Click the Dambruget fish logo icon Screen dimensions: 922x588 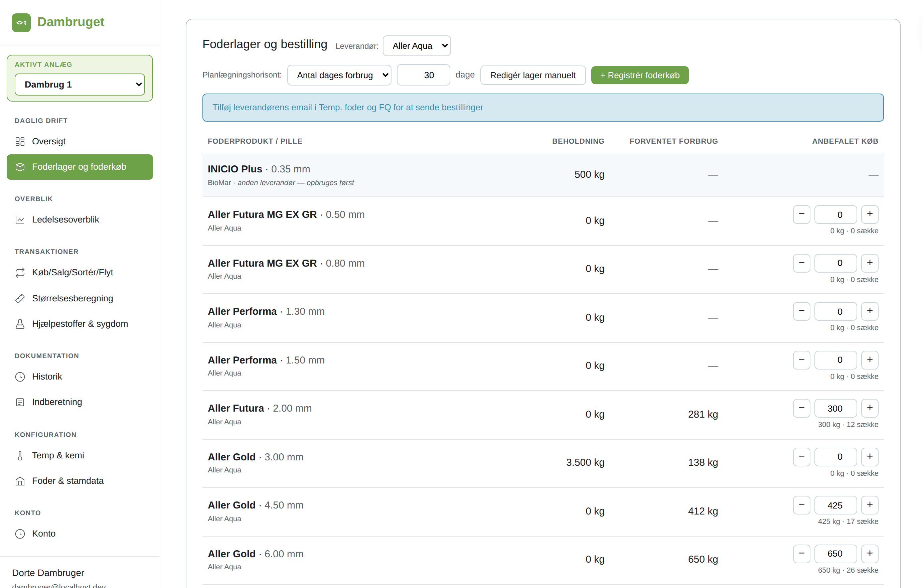[21, 23]
